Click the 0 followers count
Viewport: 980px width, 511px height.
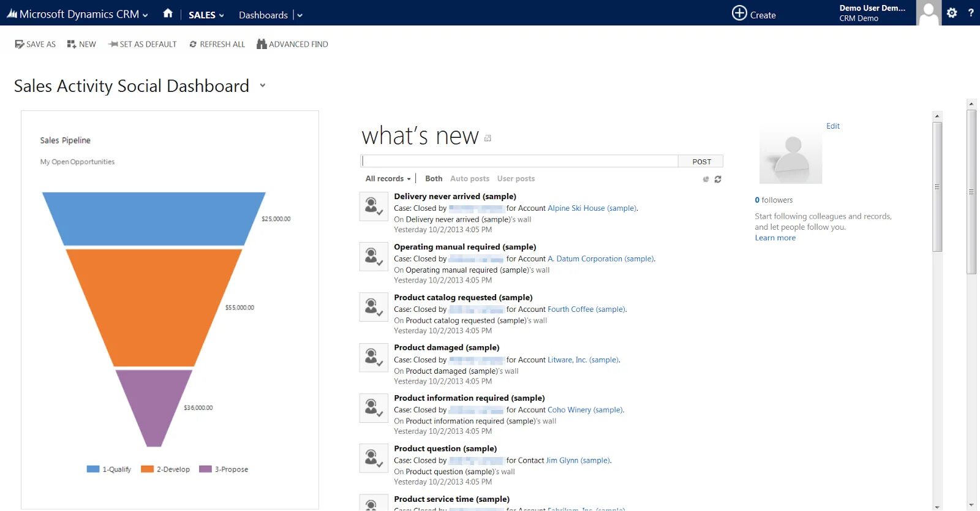coord(774,200)
